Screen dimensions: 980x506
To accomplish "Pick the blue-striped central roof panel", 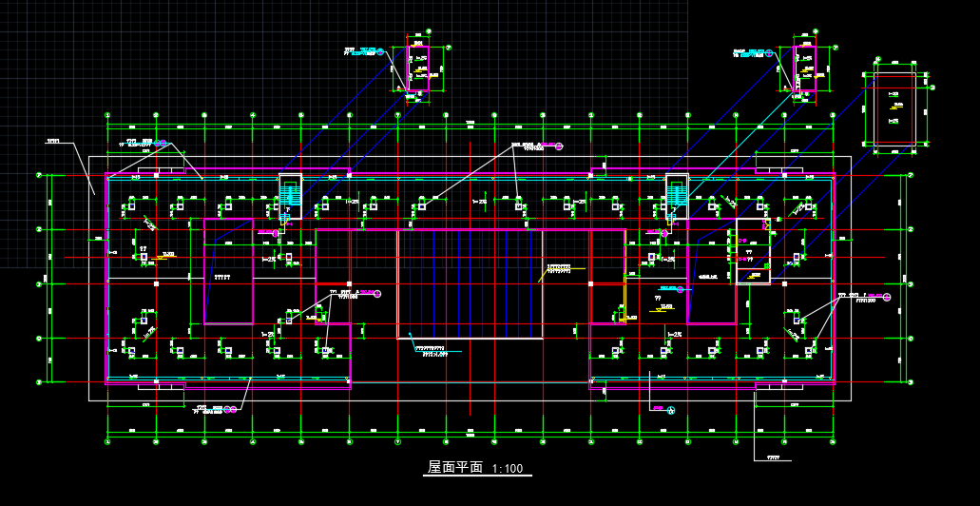I will coord(470,284).
